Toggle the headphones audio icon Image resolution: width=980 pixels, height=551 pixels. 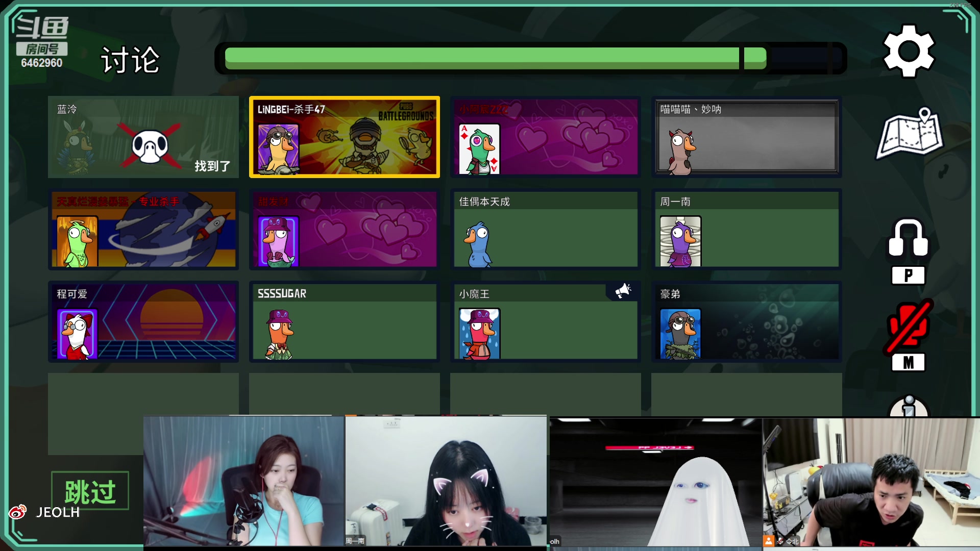pos(908,238)
